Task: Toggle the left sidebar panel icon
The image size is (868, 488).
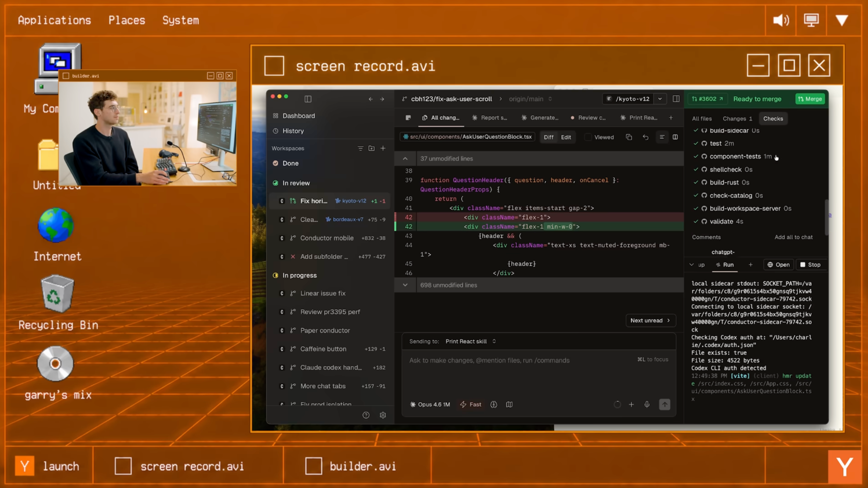Action: tap(308, 99)
